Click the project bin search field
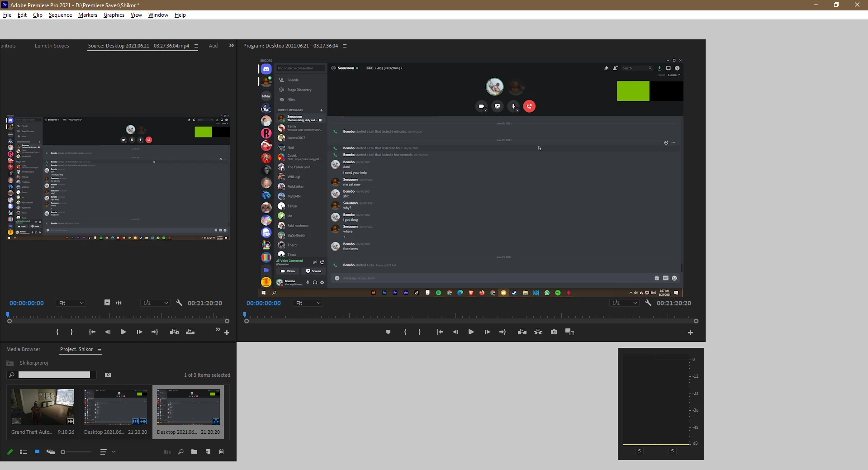The height and width of the screenshot is (470, 868). [x=54, y=375]
